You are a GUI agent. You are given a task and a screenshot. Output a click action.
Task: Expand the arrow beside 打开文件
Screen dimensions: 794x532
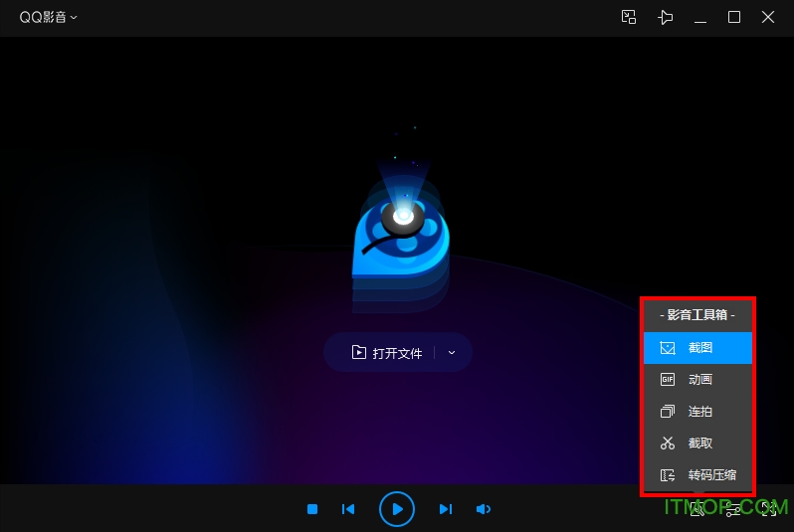[452, 353]
